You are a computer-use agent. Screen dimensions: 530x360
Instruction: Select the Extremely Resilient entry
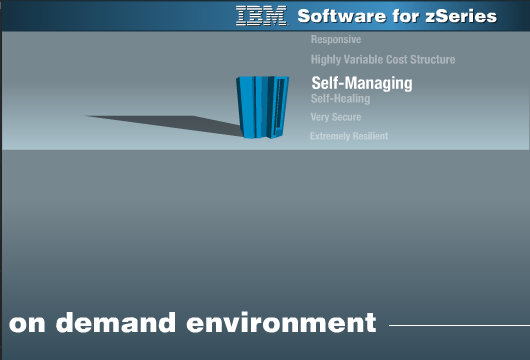click(x=349, y=136)
